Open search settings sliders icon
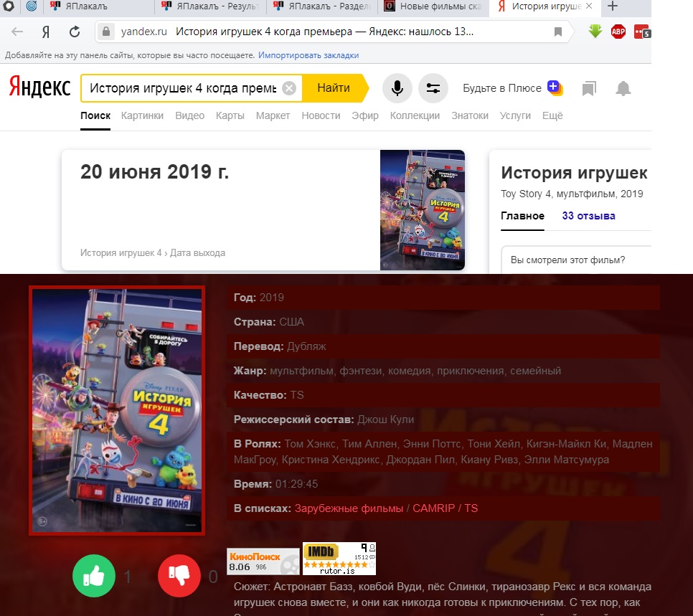Viewport: 693px width, 616px height. [x=433, y=88]
